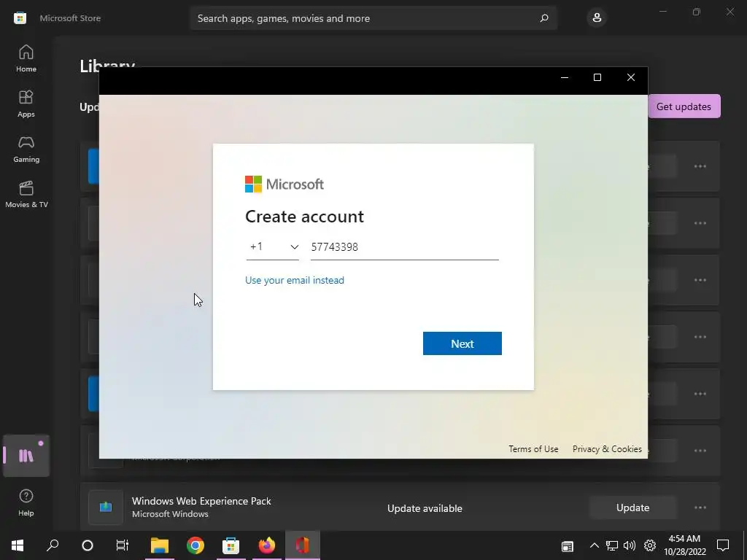747x560 pixels.
Task: Expand the +1 country code dropdown
Action: point(273,246)
